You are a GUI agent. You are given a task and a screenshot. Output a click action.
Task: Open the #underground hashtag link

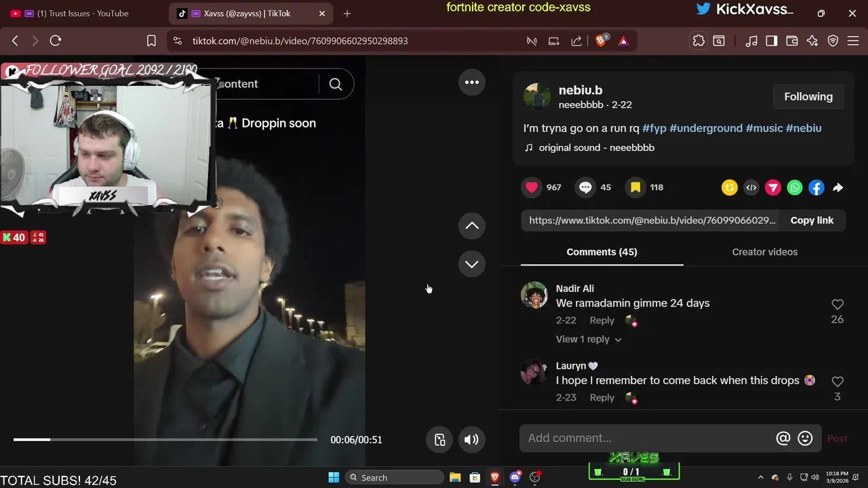(x=706, y=128)
